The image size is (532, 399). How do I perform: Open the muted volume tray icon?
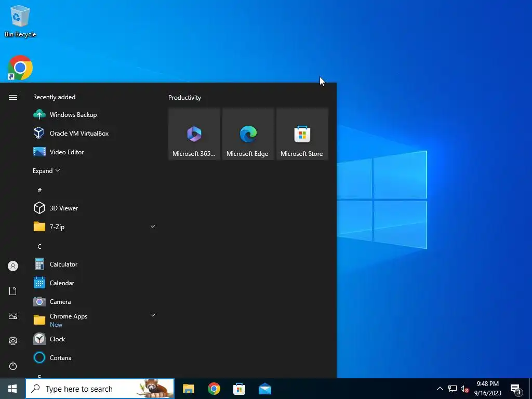(x=464, y=389)
